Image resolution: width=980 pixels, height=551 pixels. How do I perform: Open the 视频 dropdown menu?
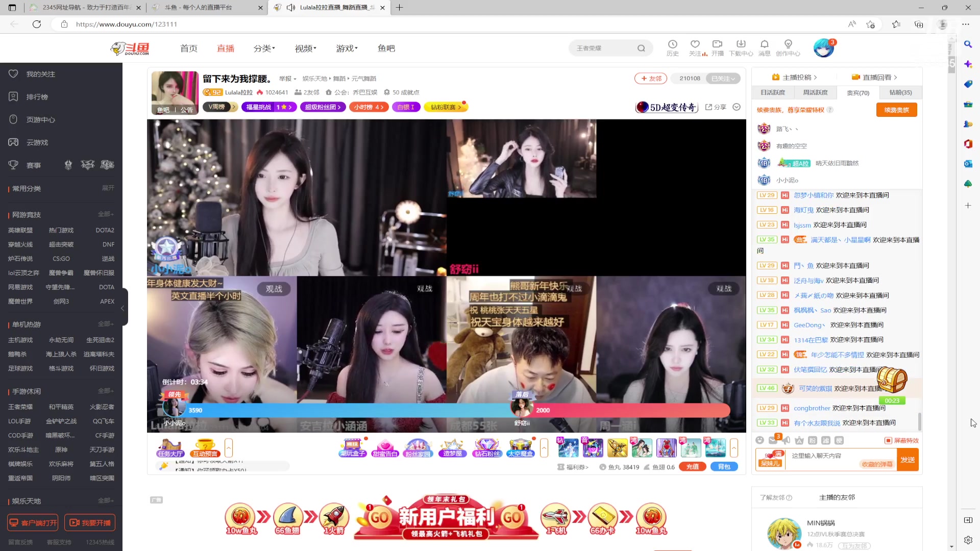point(305,48)
